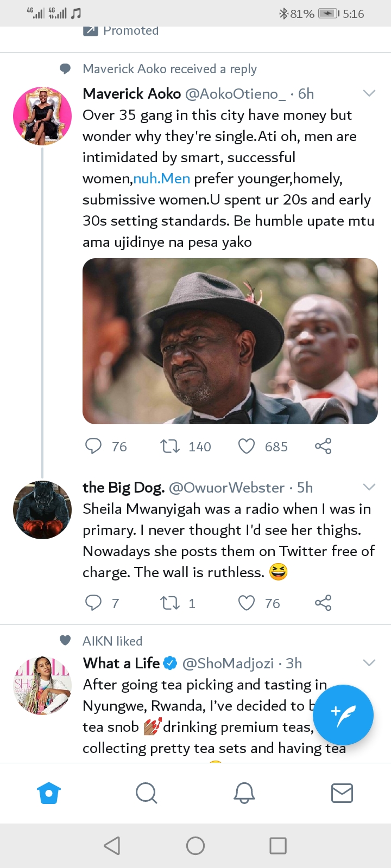Open the Search tab
The image size is (391, 868).
[x=147, y=793]
